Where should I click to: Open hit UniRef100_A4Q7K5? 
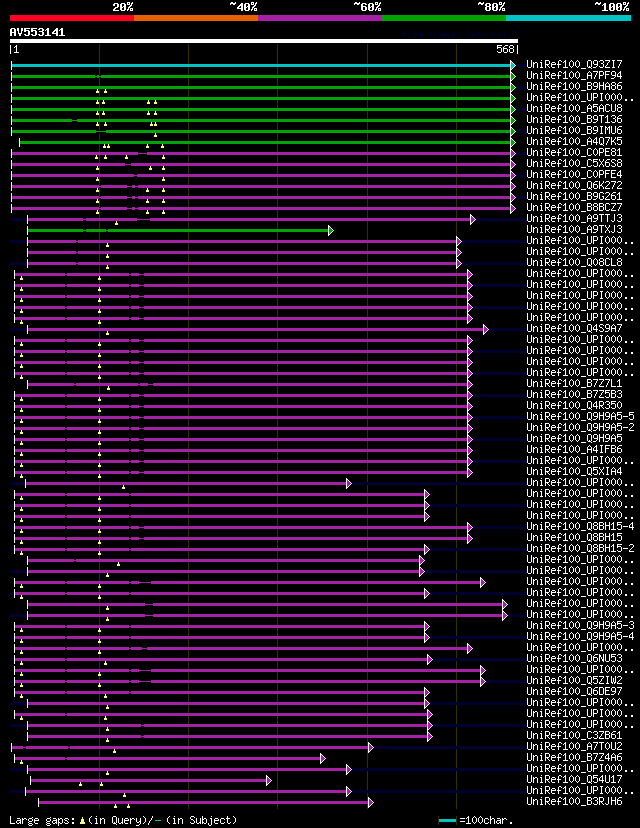pos(574,142)
